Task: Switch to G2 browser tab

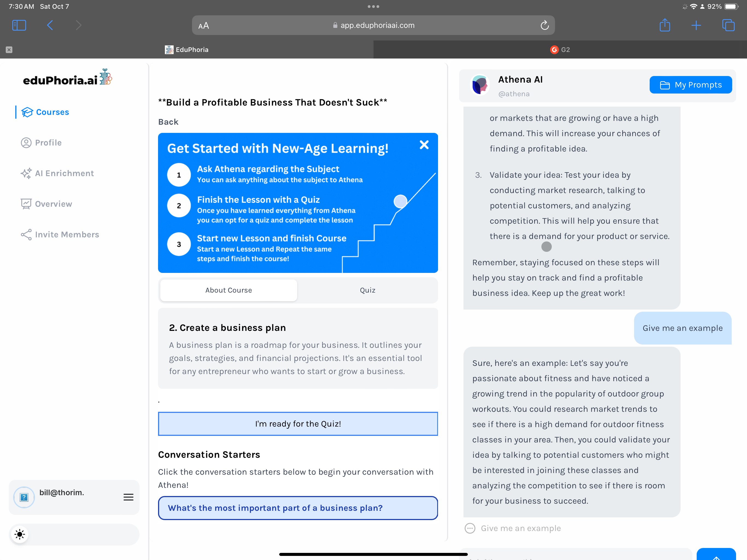Action: point(560,50)
